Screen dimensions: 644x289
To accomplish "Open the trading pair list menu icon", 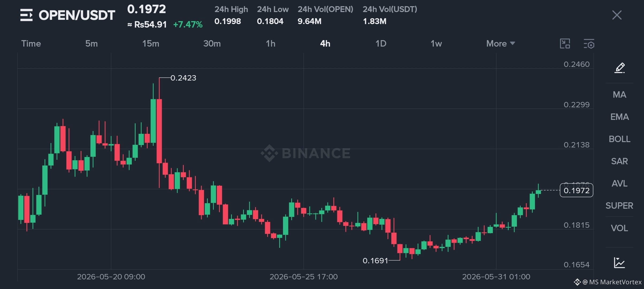I will 26,15.
